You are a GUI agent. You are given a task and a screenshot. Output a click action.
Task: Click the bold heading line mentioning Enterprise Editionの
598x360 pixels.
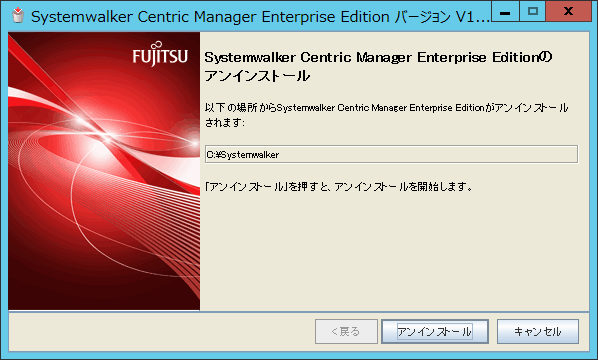click(378, 57)
